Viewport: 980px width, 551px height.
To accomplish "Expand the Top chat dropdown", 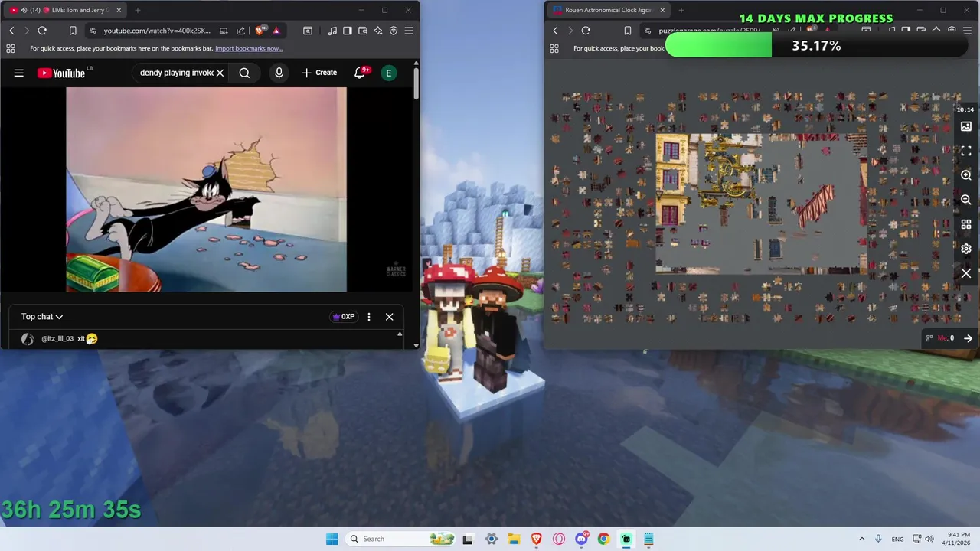I will 42,317.
